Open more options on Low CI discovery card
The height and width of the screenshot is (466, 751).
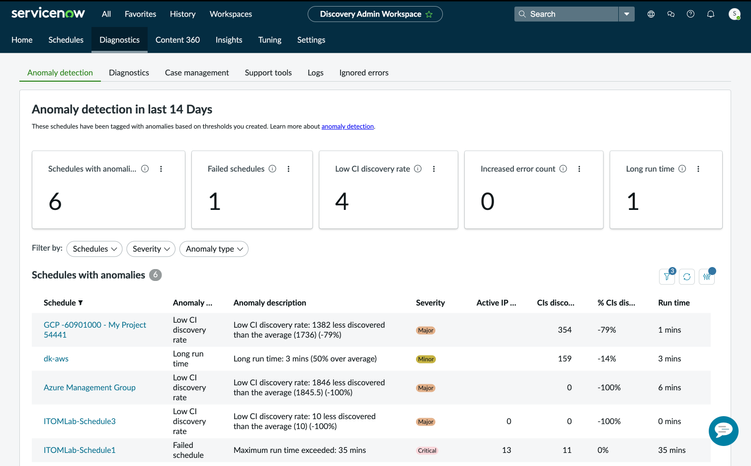click(433, 169)
